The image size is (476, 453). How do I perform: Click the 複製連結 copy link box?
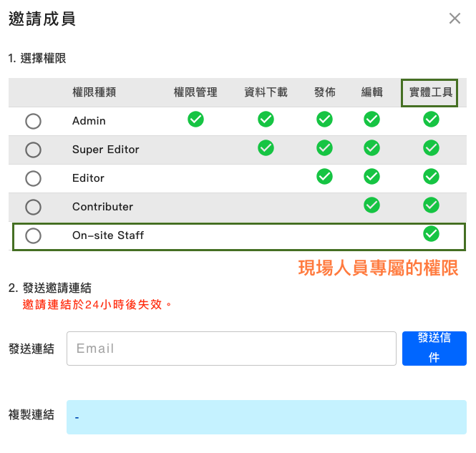(x=266, y=417)
